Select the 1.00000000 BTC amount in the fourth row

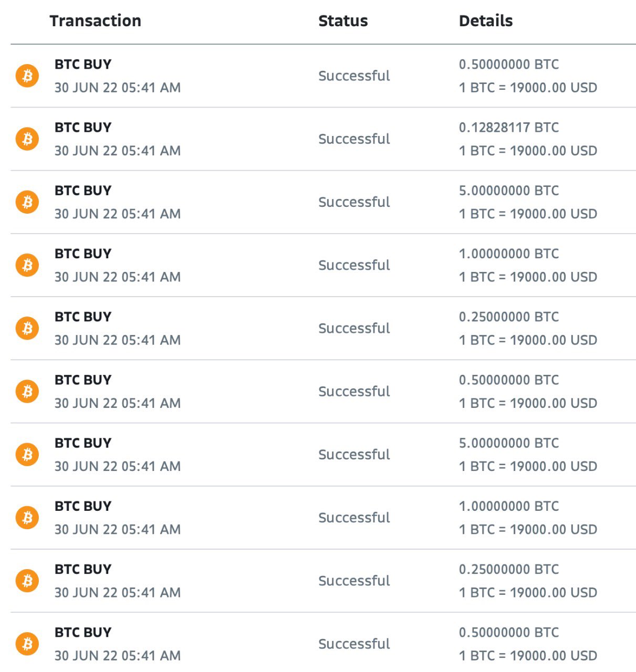(x=509, y=254)
